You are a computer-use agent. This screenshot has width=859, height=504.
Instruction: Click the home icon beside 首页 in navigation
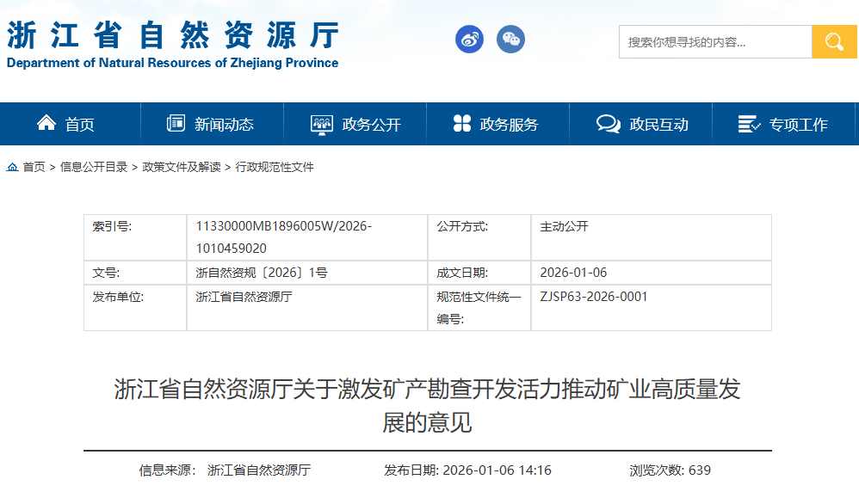(46, 122)
